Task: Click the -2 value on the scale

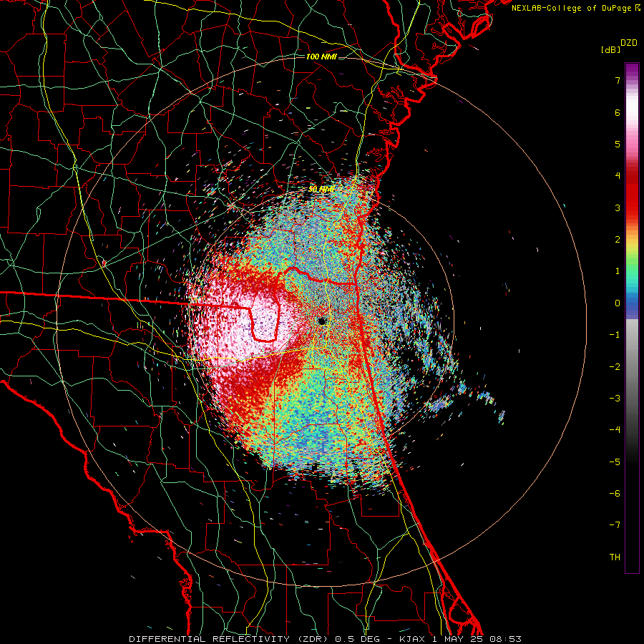Action: [615, 367]
